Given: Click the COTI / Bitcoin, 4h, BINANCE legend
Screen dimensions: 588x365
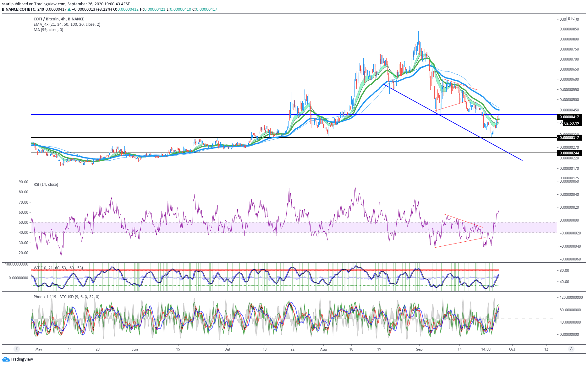Looking at the screenshot, I should click(59, 19).
